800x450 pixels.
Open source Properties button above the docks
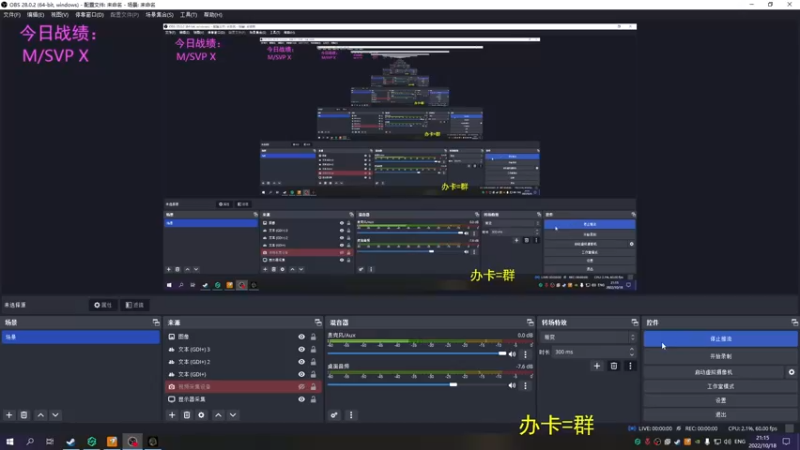point(103,305)
